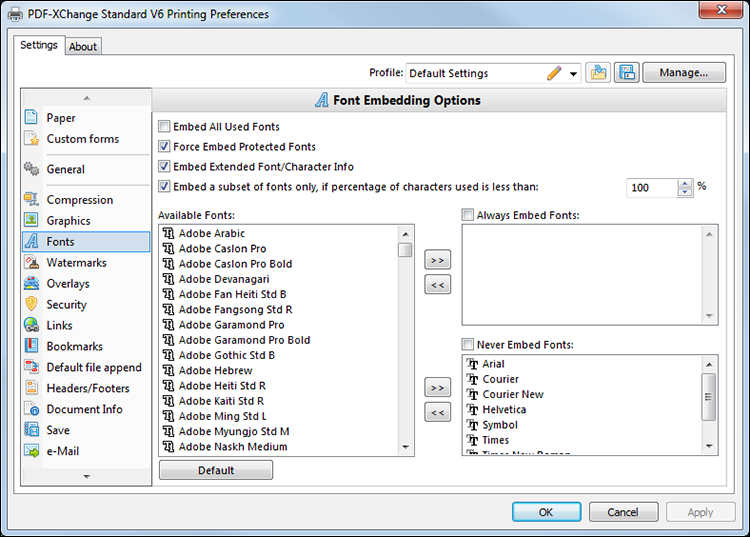
Task: Add font to Never Embed with >> button
Action: pyautogui.click(x=438, y=388)
